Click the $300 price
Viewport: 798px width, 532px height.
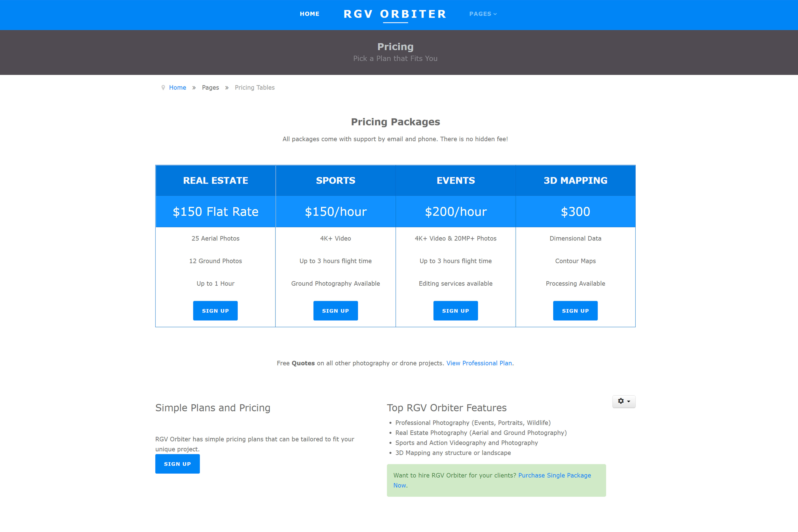575,212
